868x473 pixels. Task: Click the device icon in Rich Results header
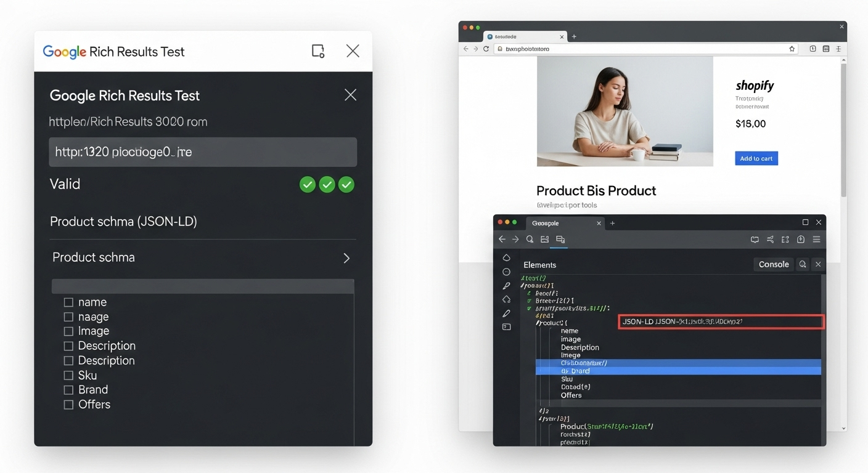pos(317,51)
